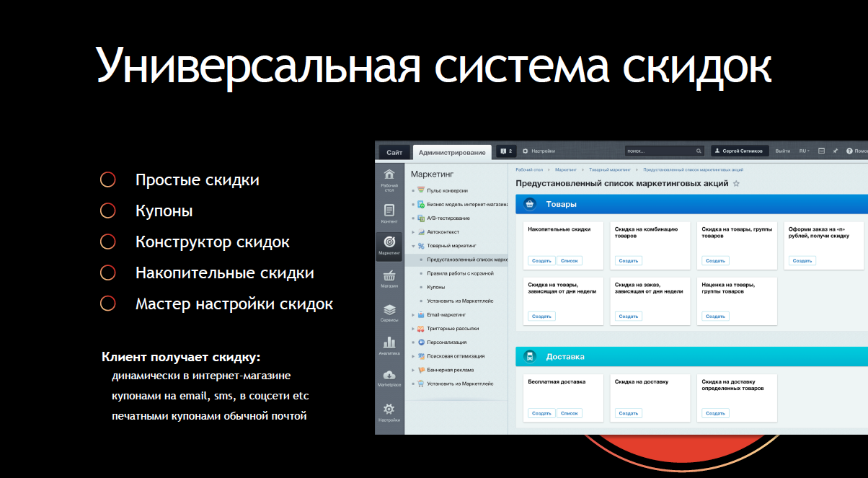Click the Персонализация icon in tree

point(421,342)
